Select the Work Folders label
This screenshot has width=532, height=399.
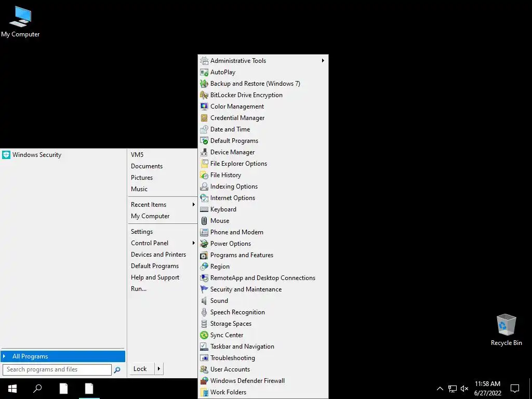[x=229, y=392]
